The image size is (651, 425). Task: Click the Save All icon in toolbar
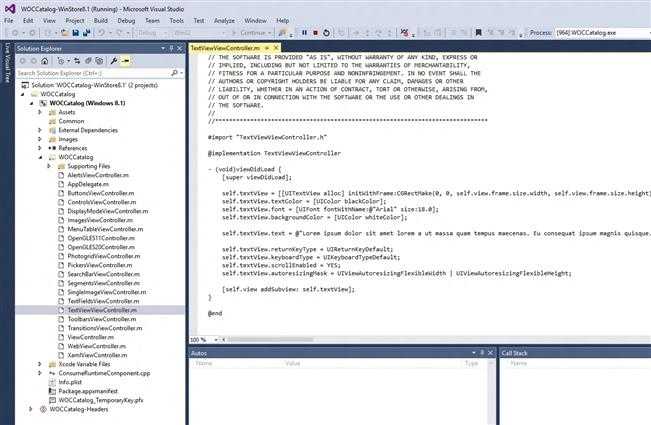click(86, 32)
